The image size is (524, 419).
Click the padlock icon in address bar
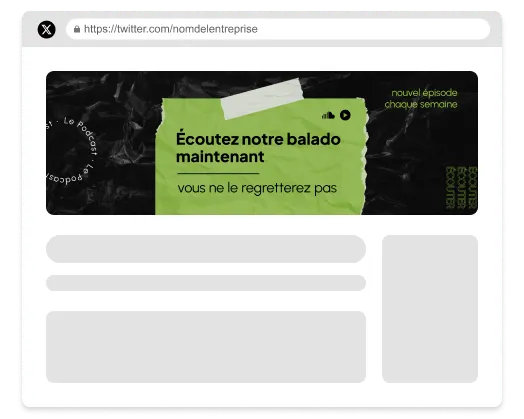click(77, 29)
